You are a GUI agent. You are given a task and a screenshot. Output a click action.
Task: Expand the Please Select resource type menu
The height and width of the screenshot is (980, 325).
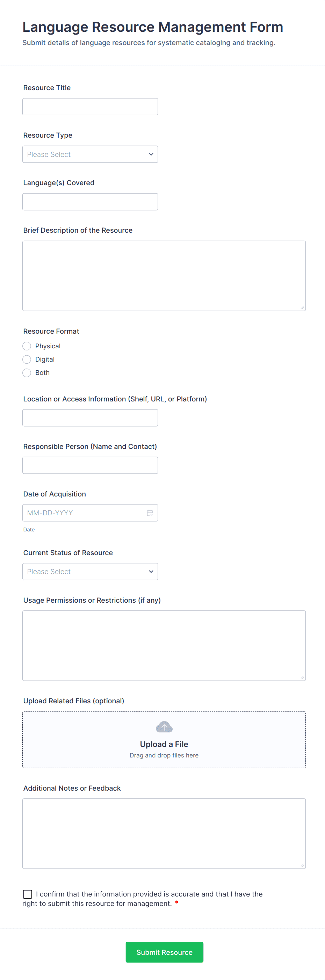90,154
